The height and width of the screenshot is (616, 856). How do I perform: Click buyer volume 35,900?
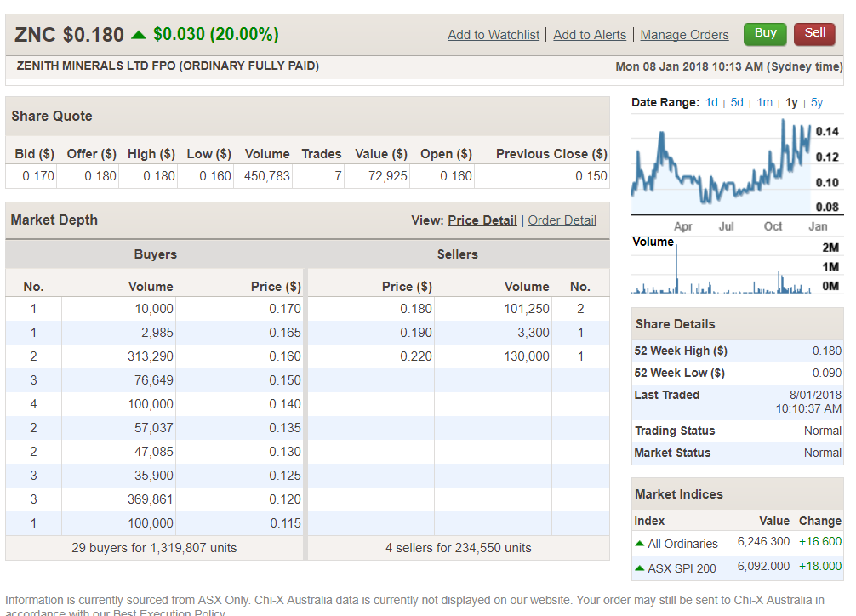click(154, 476)
